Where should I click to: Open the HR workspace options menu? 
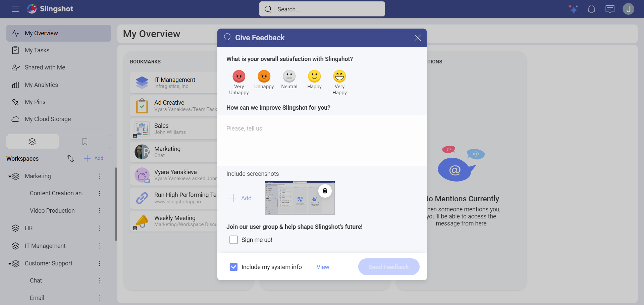[99, 228]
